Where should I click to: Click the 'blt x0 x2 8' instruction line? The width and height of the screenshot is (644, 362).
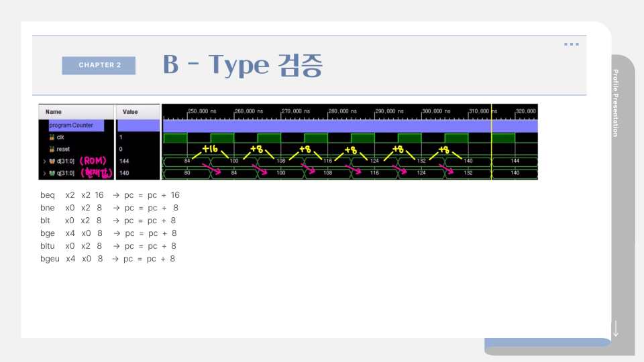pos(108,221)
